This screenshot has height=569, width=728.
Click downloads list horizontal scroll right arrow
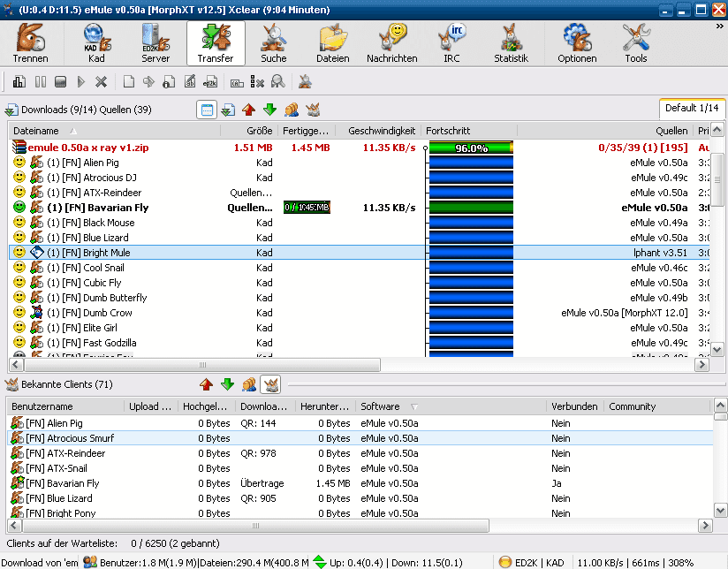[701, 365]
